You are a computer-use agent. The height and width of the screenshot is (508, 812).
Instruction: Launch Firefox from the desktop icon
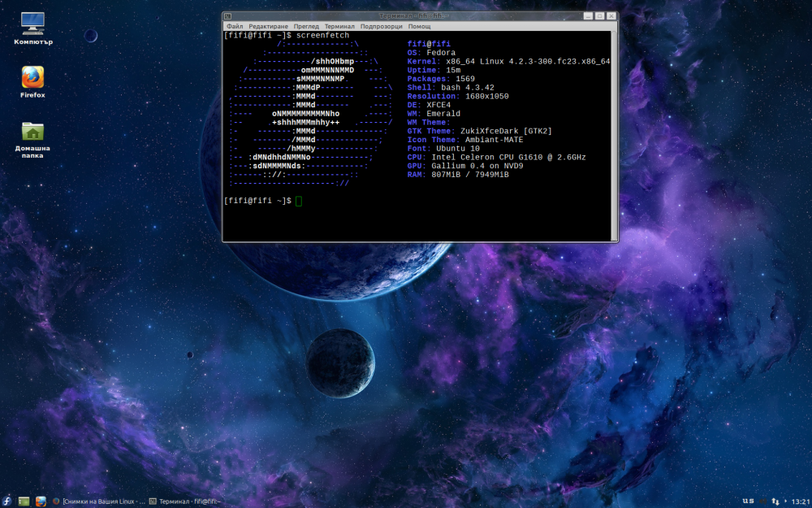32,82
